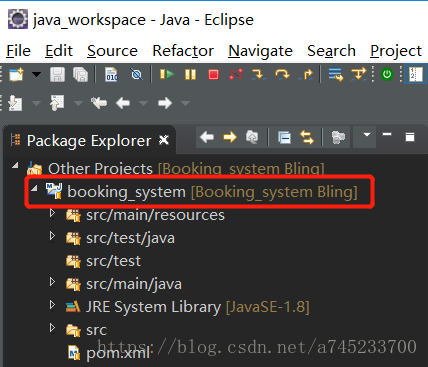Screen dimensions: 428x367
Task: Click the Package Explorer focus task icon
Action: (338, 137)
